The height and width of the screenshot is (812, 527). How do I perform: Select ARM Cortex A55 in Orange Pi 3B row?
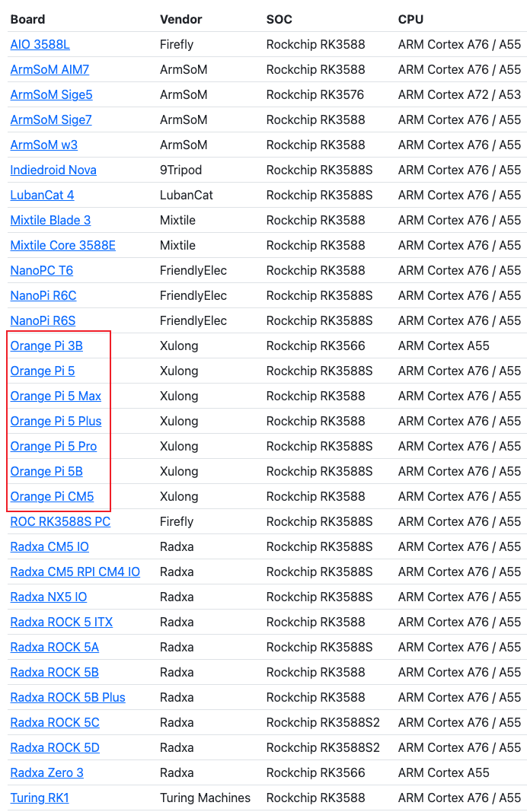tap(443, 346)
